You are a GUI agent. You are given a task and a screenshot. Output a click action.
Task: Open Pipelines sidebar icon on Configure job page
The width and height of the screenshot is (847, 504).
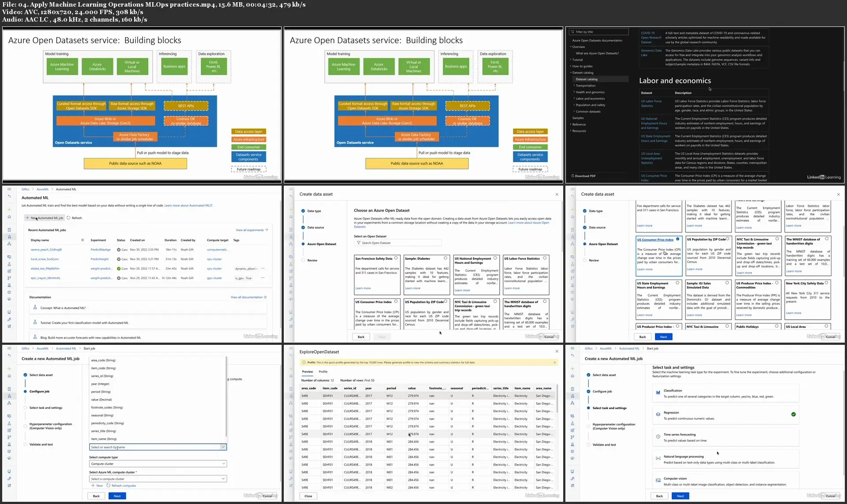coord(9,437)
